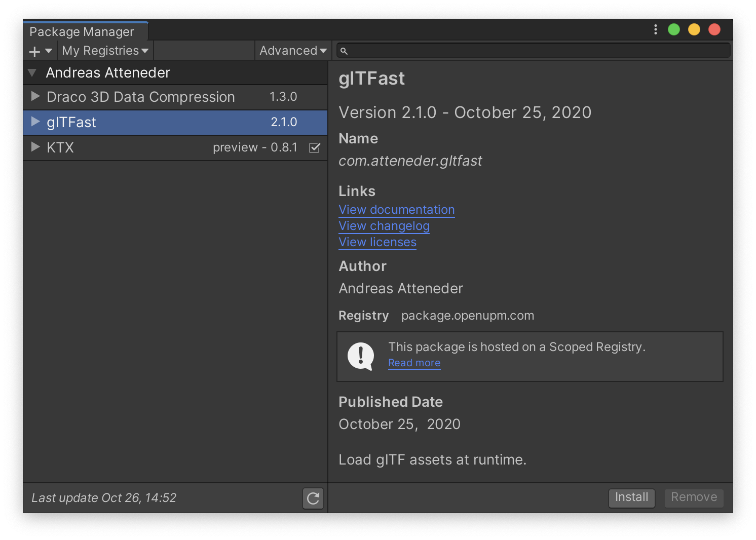Click the dropdown arrow beside the plus icon
Screen dimensions: 756x540
click(48, 51)
